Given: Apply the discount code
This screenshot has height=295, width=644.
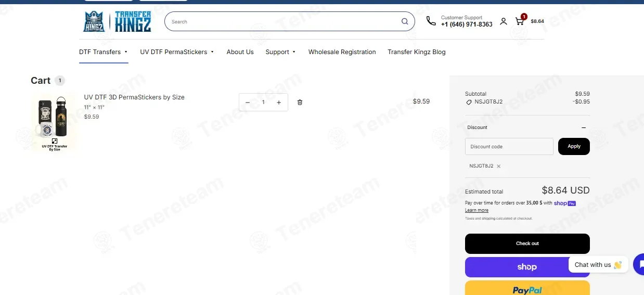Looking at the screenshot, I should [x=574, y=146].
